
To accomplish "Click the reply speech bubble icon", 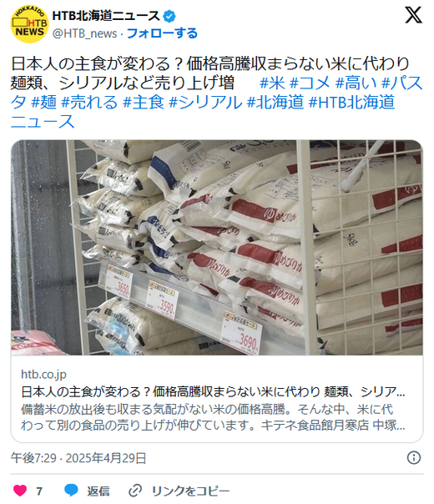I will [71, 491].
